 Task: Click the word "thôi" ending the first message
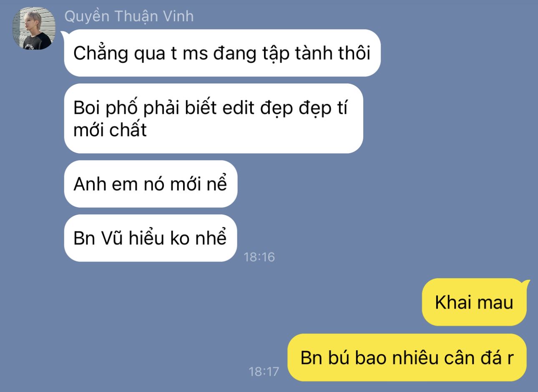pyautogui.click(x=354, y=53)
